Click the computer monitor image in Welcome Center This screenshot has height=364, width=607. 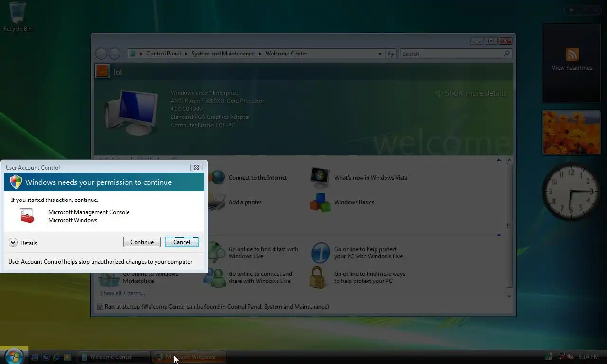point(131,113)
